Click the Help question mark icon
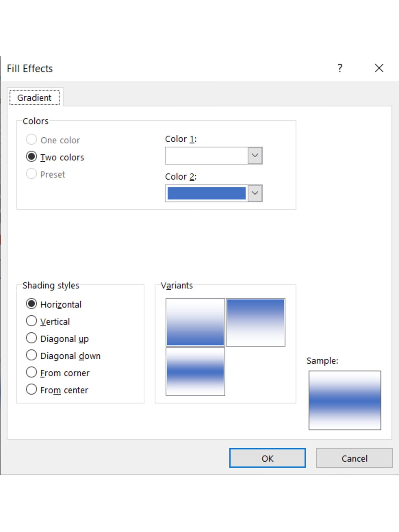This screenshot has height=532, width=399. click(340, 68)
